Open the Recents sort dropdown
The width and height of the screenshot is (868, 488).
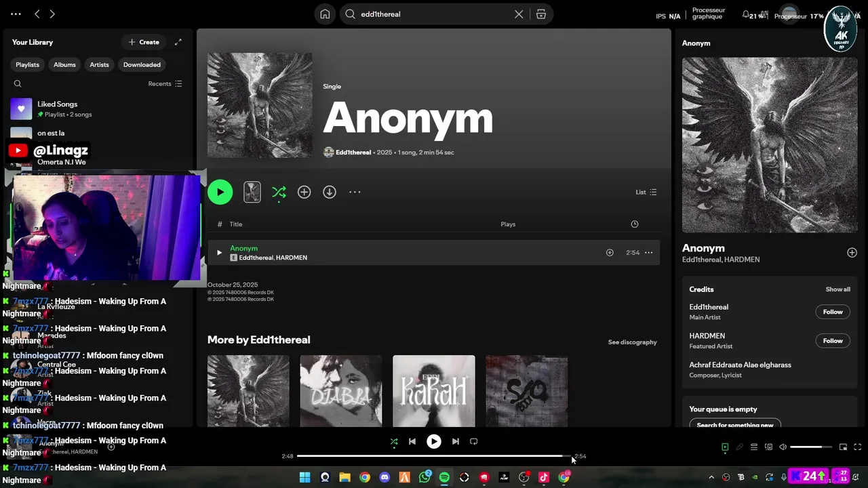click(165, 84)
